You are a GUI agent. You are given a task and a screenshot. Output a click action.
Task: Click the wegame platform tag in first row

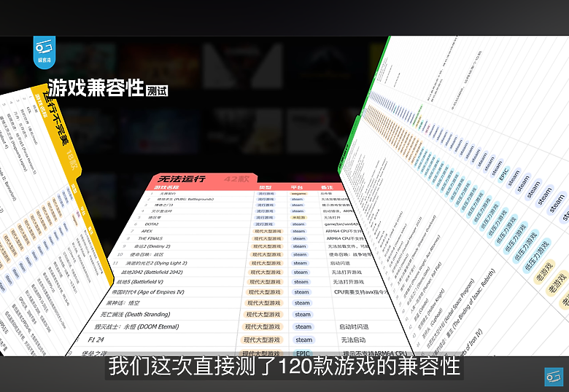click(298, 194)
